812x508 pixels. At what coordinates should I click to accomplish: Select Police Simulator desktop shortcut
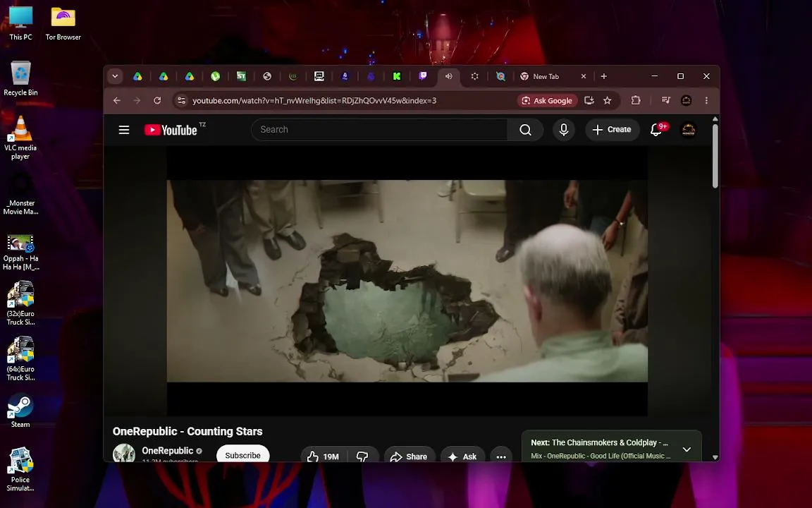[20, 469]
